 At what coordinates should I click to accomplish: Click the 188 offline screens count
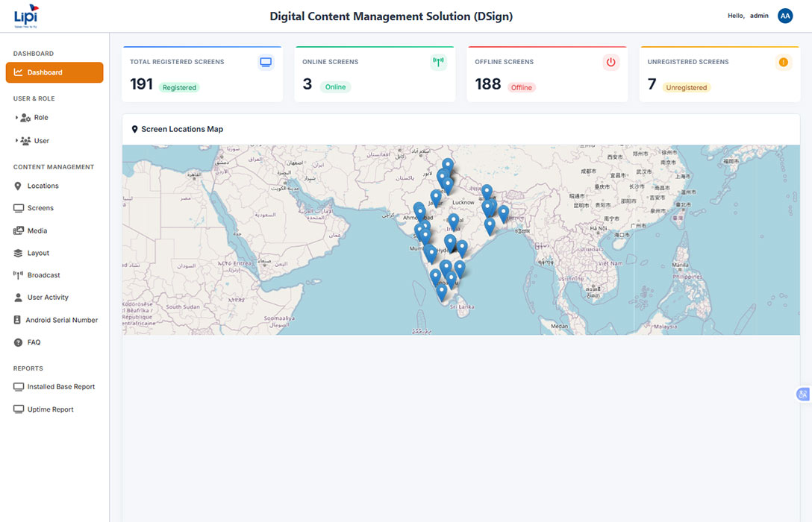point(488,84)
